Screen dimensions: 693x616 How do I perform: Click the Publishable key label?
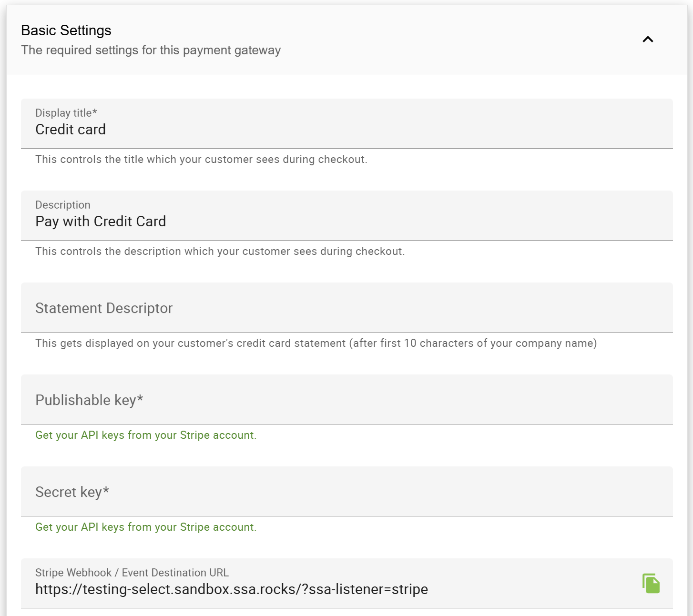click(x=89, y=400)
